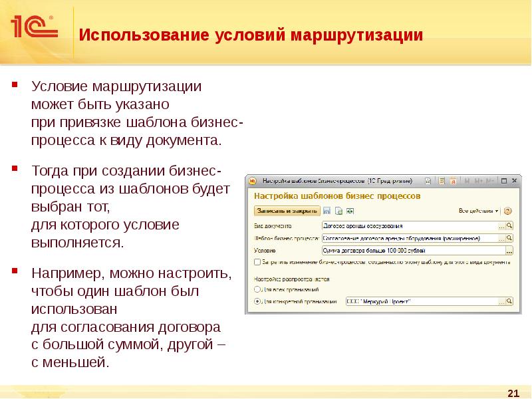Click the reread icon next to save
532x399 pixels.
(x=338, y=210)
